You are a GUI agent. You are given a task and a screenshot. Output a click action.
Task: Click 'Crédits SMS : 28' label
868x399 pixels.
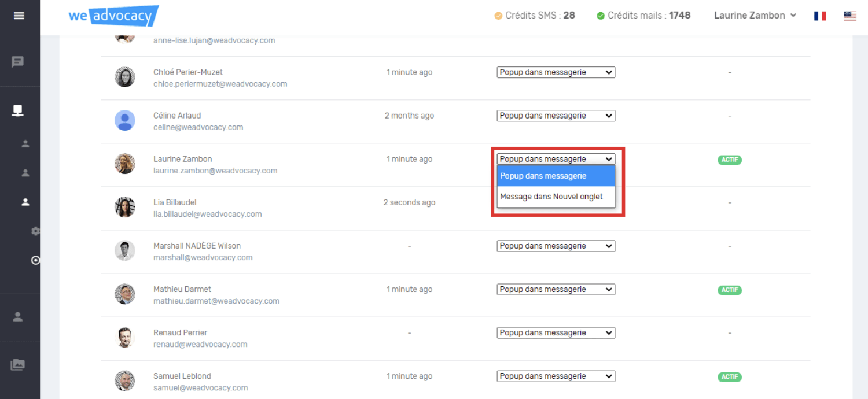540,16
